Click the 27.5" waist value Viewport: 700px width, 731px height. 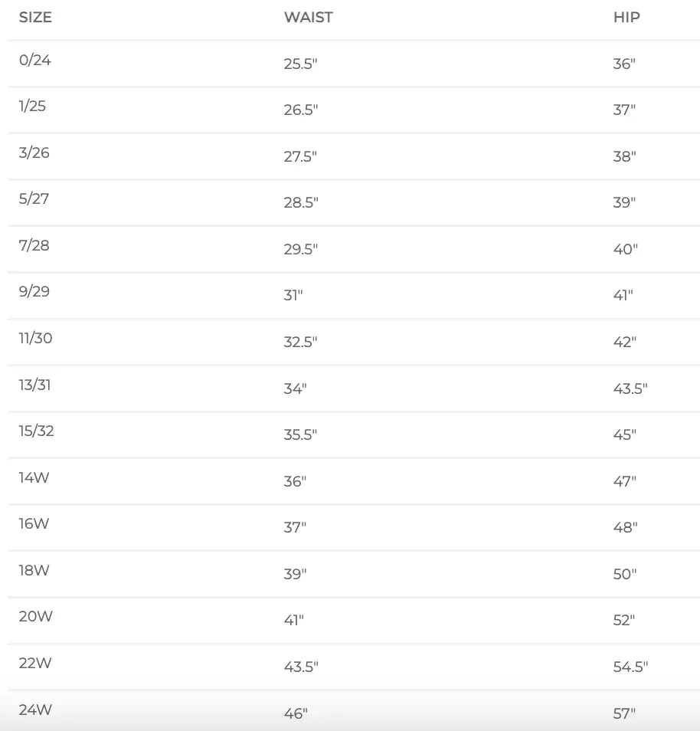click(x=300, y=156)
